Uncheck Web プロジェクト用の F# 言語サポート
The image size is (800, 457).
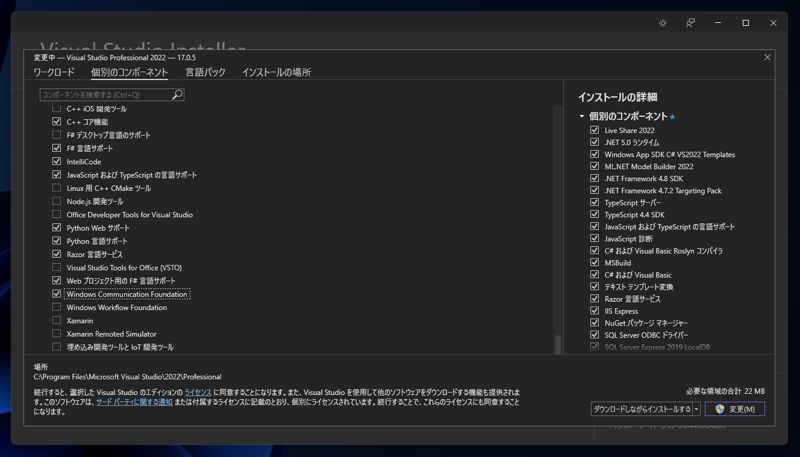[x=56, y=281]
